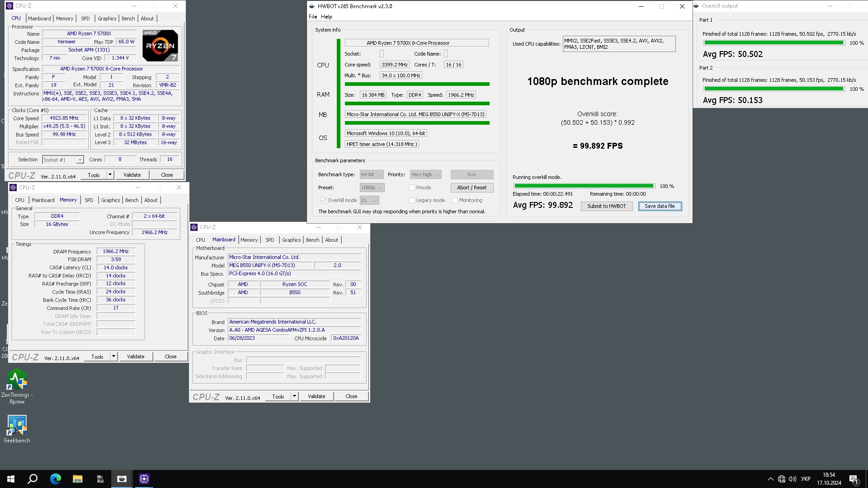Expand Tools arrow in Mainboard window
This screenshot has width=868, height=488.
point(294,396)
